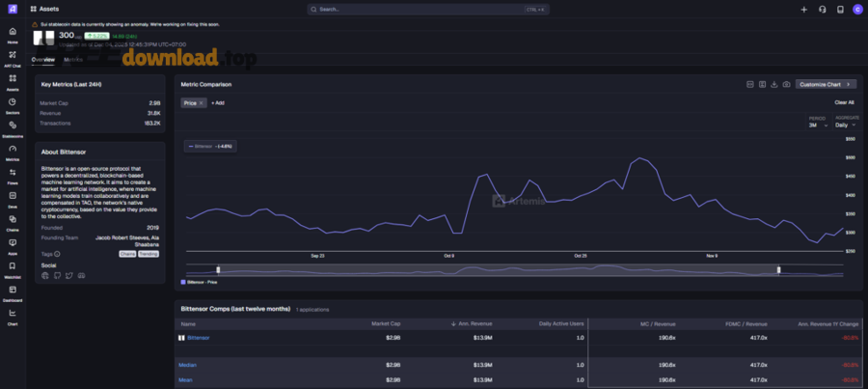This screenshot has height=389, width=868.
Task: Click the left handle of the chart range slider
Action: [218, 270]
